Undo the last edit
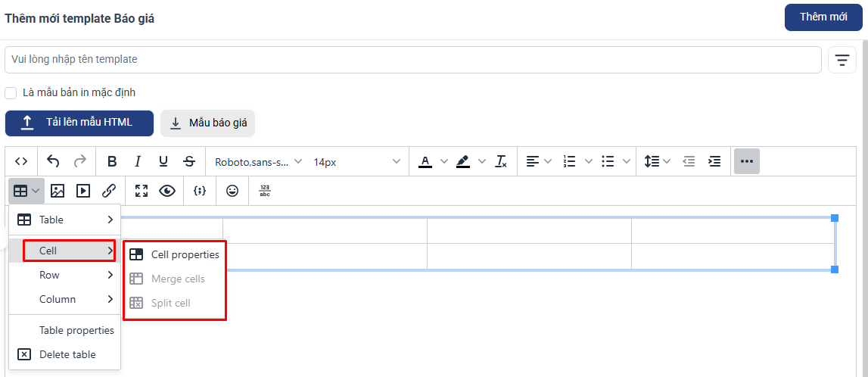Viewport: 868px width, 377px height. [53, 161]
